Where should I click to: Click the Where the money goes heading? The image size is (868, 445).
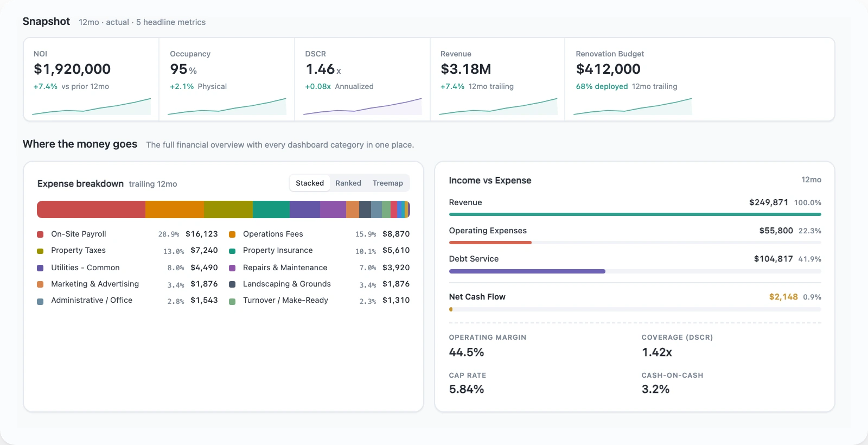tap(80, 144)
